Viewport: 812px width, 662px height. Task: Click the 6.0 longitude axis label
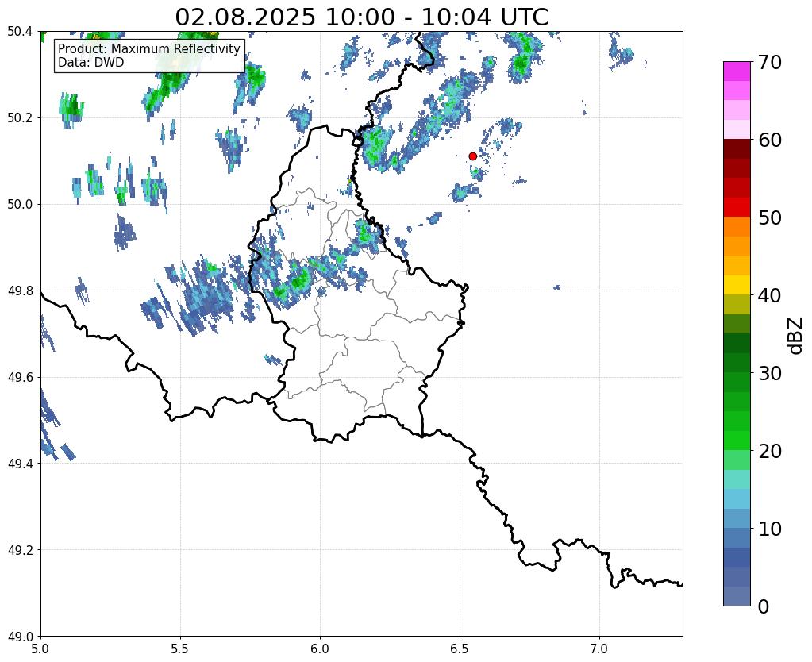click(320, 649)
